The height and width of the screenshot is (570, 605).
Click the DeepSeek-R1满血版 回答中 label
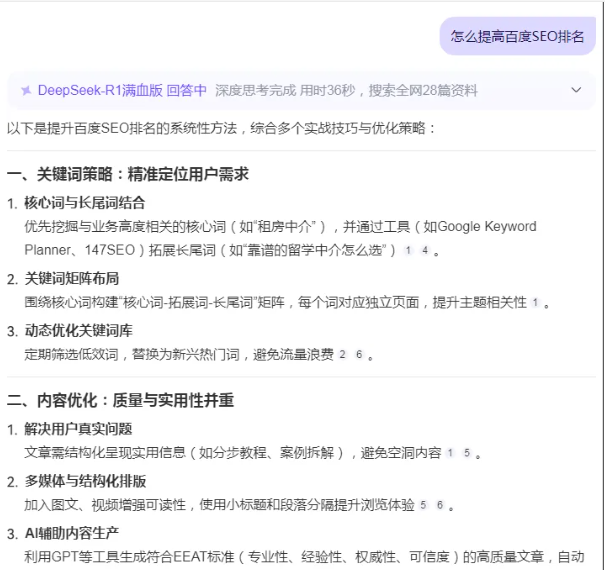pyautogui.click(x=122, y=90)
